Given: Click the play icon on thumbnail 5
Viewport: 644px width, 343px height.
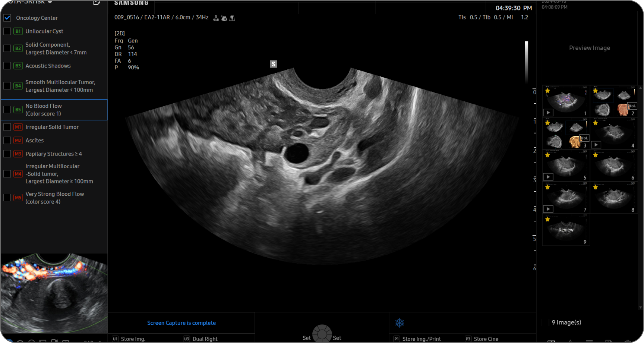Looking at the screenshot, I should click(x=548, y=177).
